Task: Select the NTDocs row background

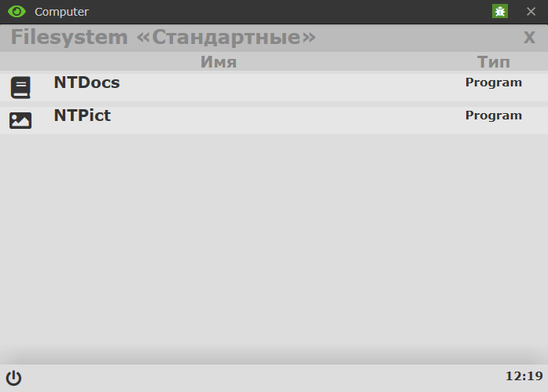Action: point(274,87)
